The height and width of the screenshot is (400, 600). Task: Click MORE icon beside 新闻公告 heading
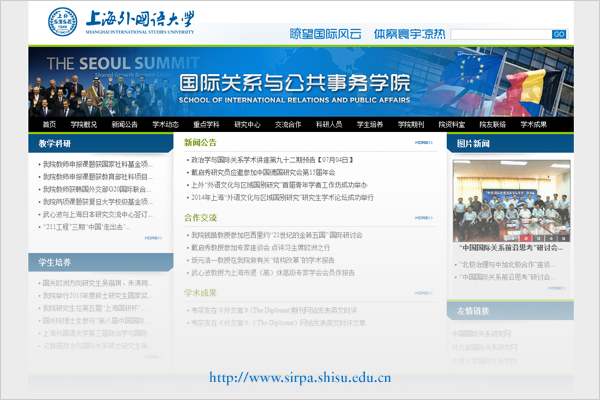coord(423,143)
